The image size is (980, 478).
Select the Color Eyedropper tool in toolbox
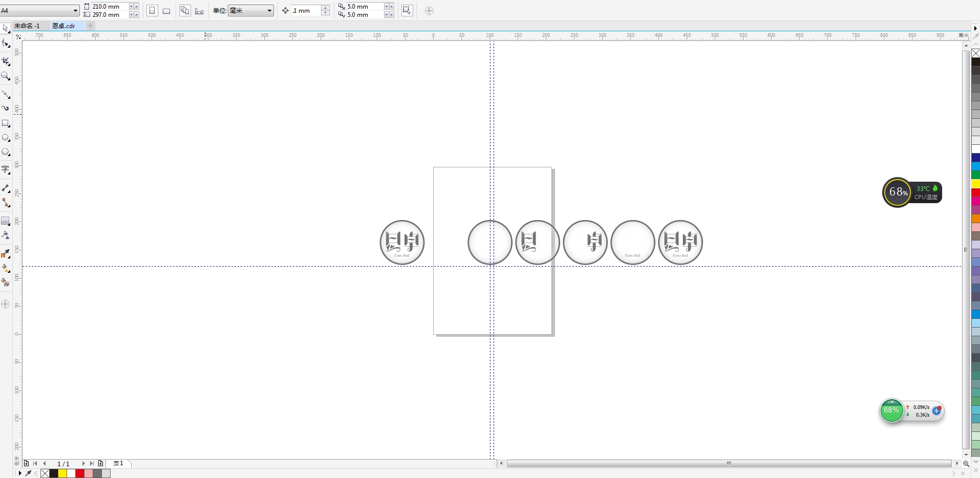(6, 253)
